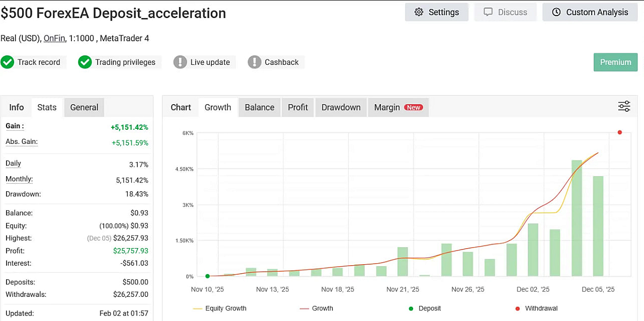Click the Cashback status icon

coord(254,62)
